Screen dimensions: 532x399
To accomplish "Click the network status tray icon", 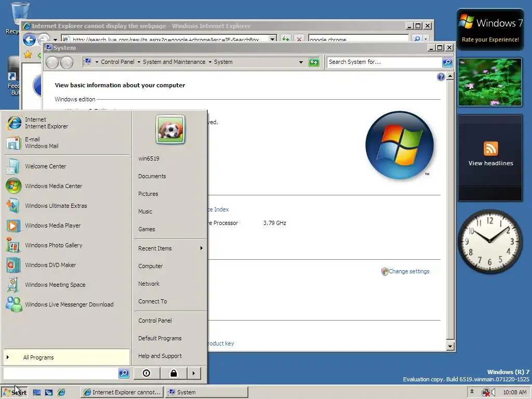I will click(x=486, y=393).
